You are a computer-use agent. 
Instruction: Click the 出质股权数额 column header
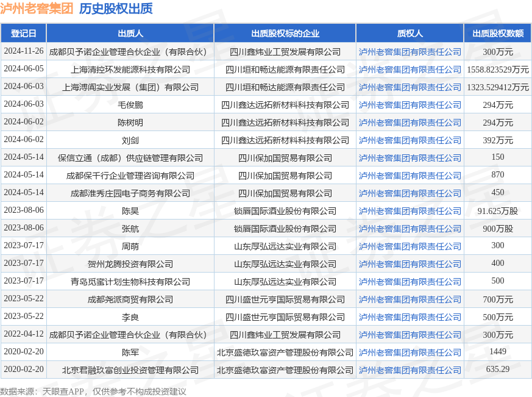click(x=498, y=34)
